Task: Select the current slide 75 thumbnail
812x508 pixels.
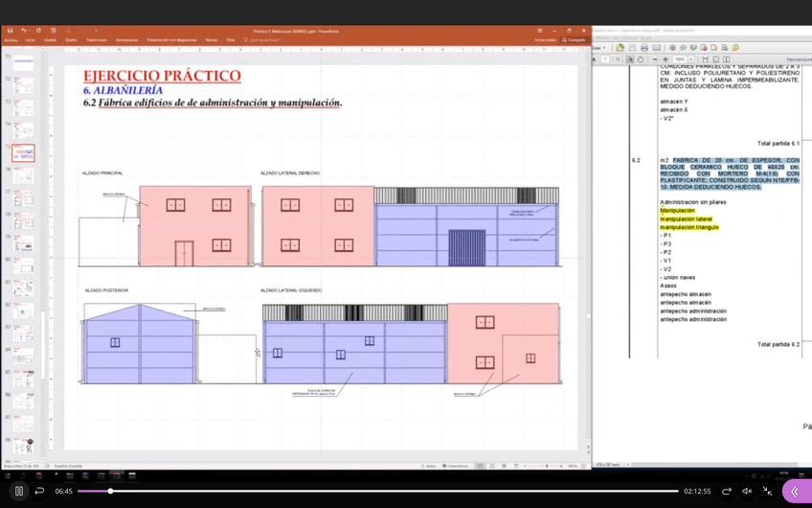Action: point(23,153)
